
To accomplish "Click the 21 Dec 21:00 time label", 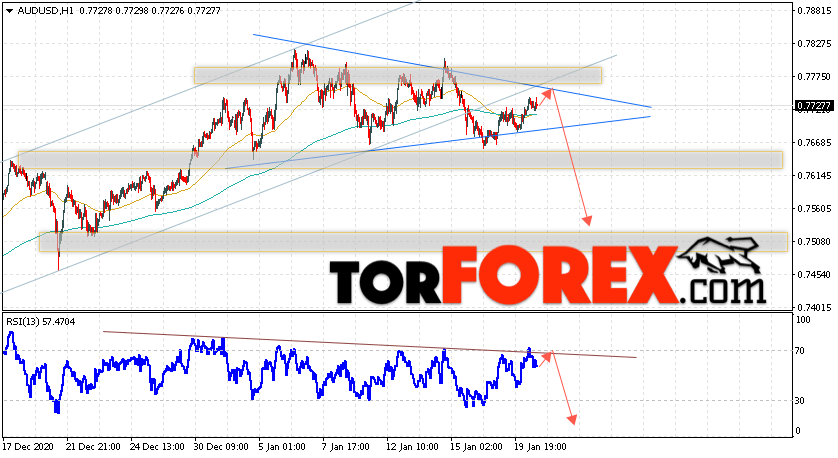I will (x=94, y=447).
